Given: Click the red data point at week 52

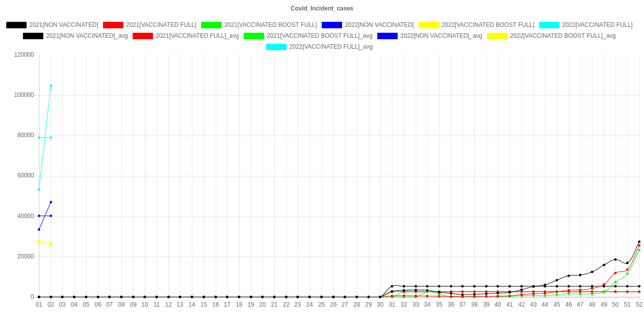Looking at the screenshot, I should [639, 245].
